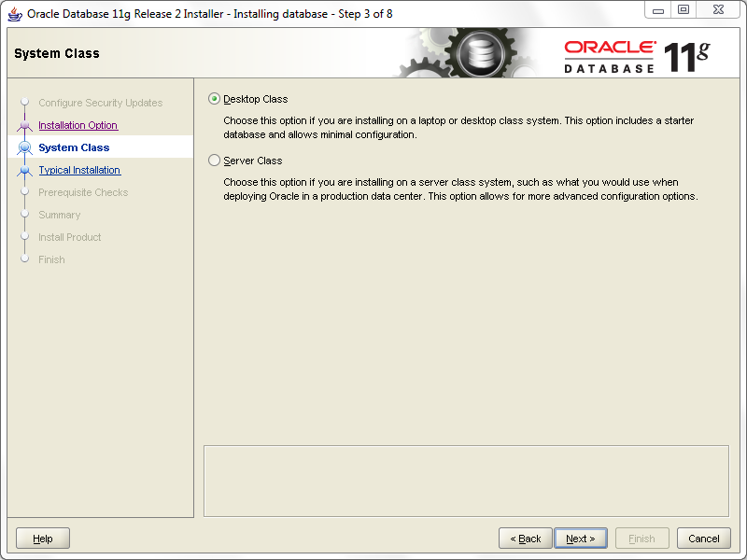
Task: Click the database gear emblem in header
Action: (480, 53)
